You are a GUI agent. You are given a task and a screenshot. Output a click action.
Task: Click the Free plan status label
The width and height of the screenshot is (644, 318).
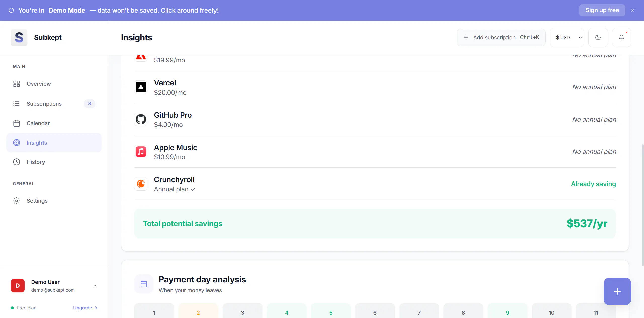tap(27, 308)
